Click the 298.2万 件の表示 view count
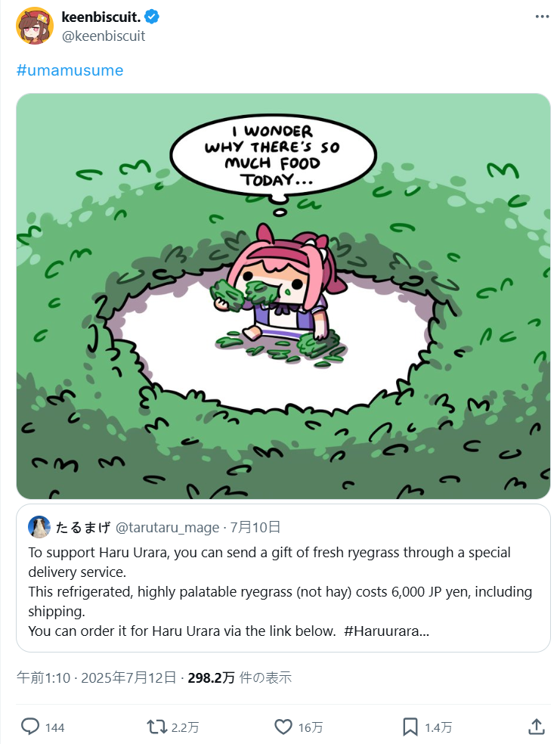This screenshot has height=744, width=560. tap(240, 677)
